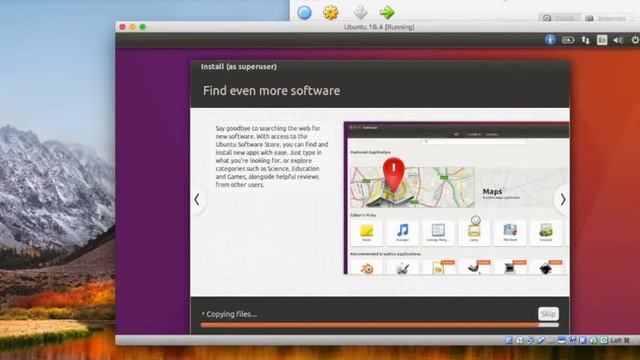Image resolution: width=640 pixels, height=360 pixels.
Task: Click the Ubuntu Software Store slide screenshot
Action: click(x=456, y=198)
